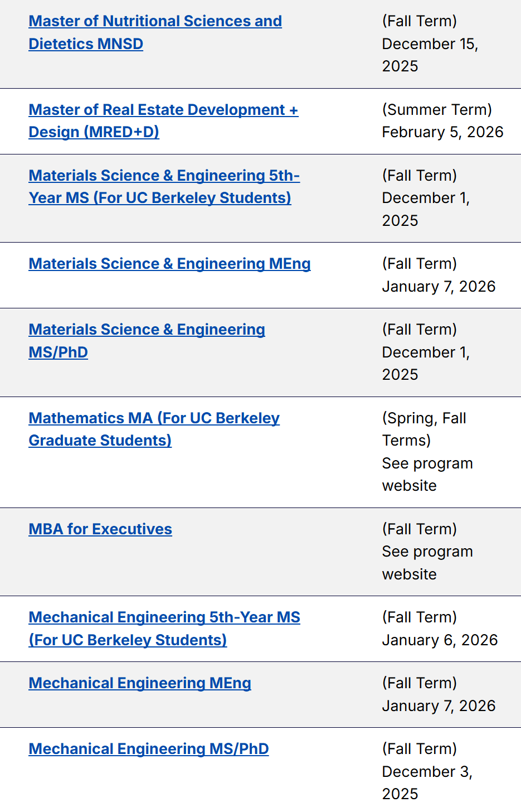
Task: Click the December 15, 2025 deadline text
Action: tap(430, 44)
